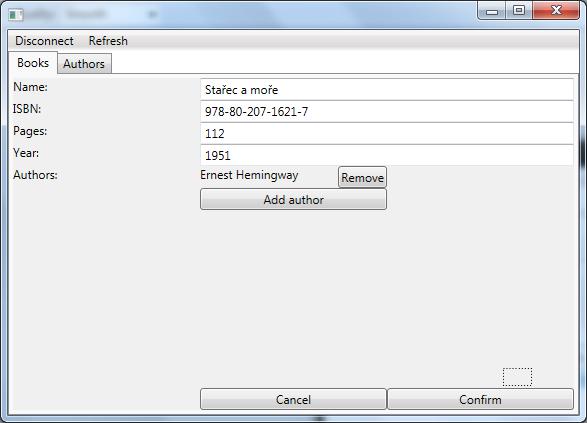Remove Ernest Hemingway from the authors
Viewport: 587px width, 423px height.
(x=362, y=177)
